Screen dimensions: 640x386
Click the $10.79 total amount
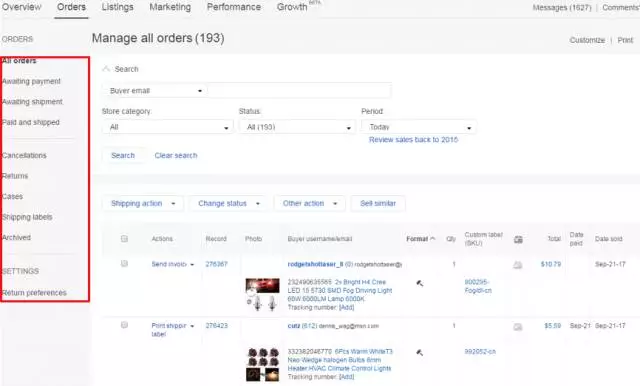tap(551, 264)
